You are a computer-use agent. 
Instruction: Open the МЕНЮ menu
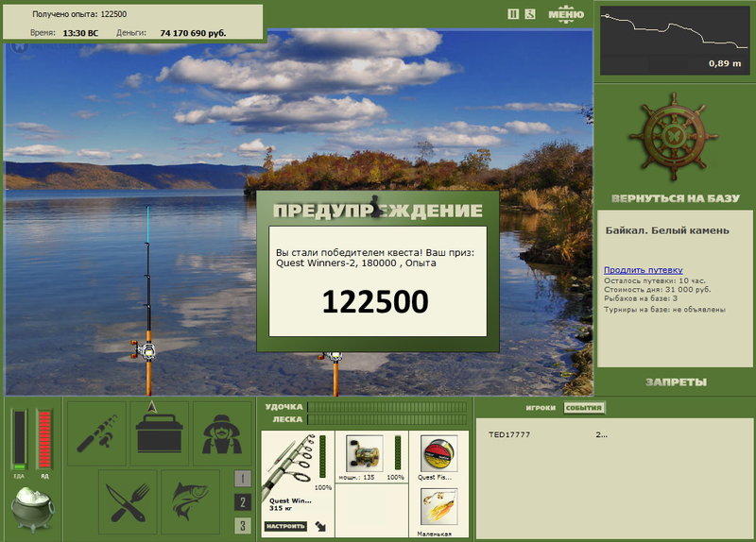click(x=566, y=14)
